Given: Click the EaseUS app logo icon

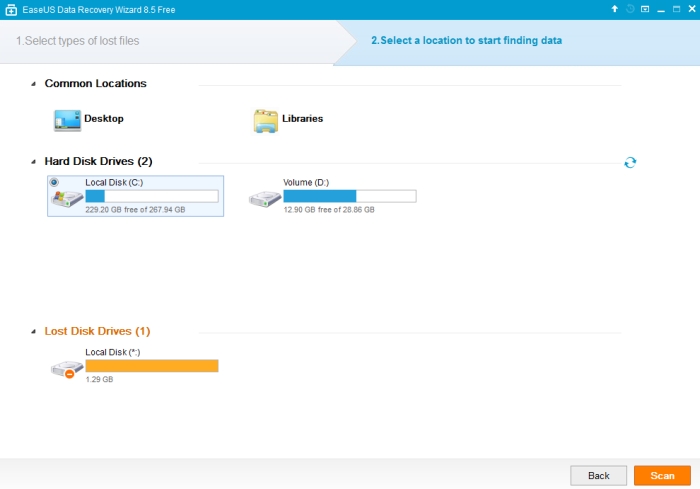Looking at the screenshot, I should click(11, 9).
